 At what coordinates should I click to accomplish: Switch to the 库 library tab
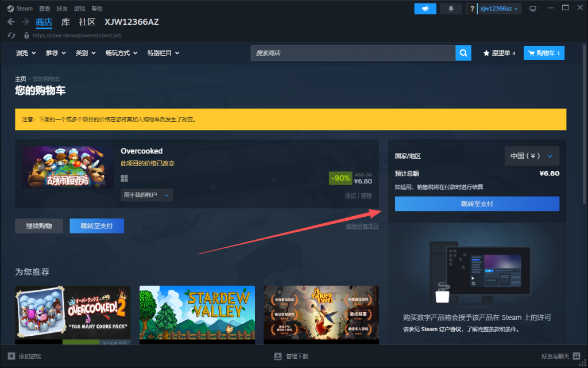[x=65, y=22]
